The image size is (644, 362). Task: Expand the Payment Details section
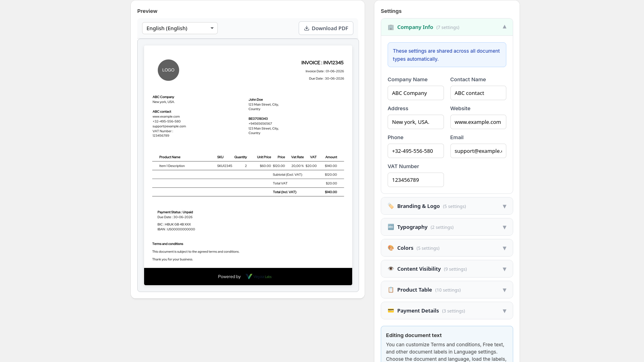tap(447, 311)
